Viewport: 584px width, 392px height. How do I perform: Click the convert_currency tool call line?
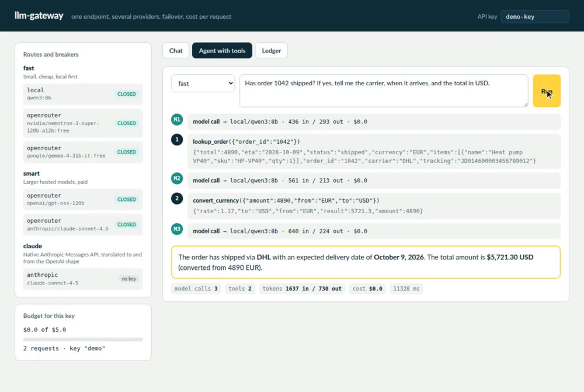click(286, 200)
